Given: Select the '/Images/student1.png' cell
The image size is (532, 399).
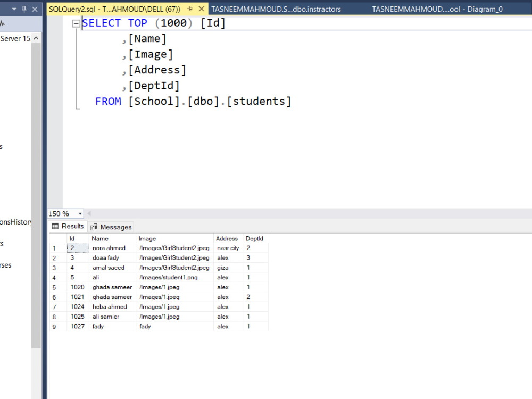Looking at the screenshot, I should point(174,278).
